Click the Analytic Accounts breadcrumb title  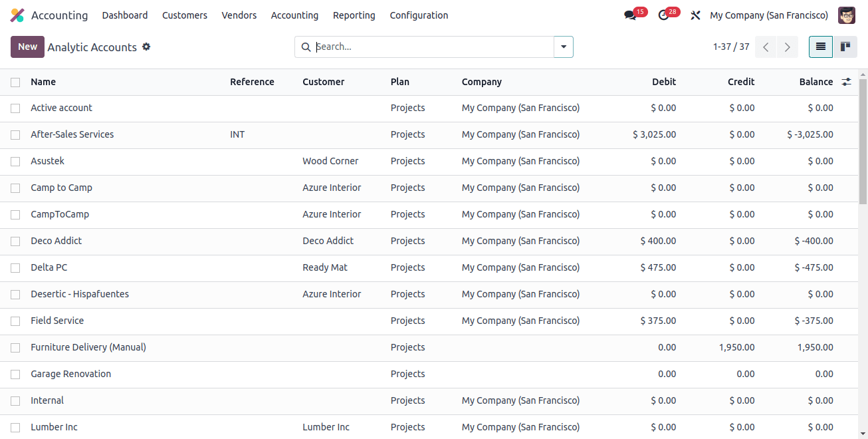[x=92, y=47]
